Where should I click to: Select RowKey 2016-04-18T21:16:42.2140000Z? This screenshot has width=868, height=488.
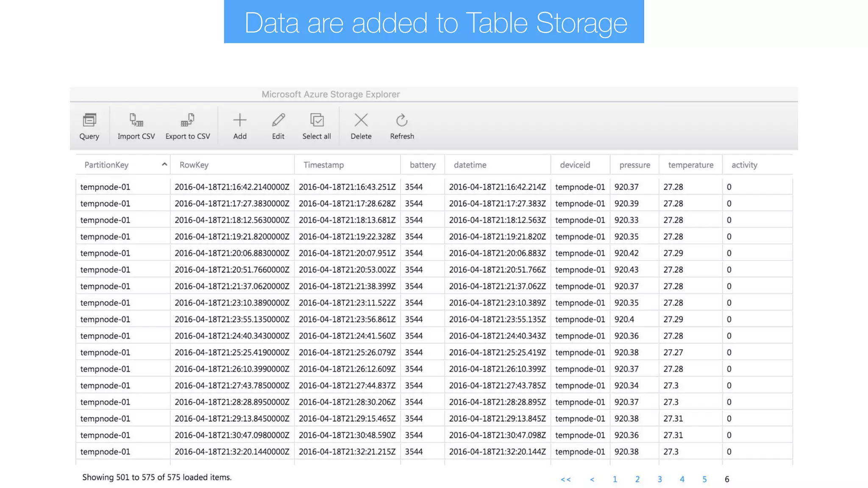(x=232, y=187)
